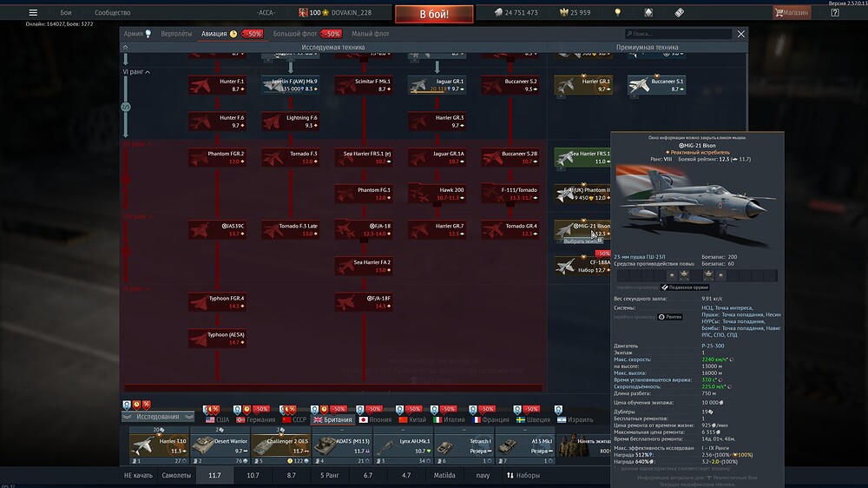Open the Наборы presets button
The width and height of the screenshot is (868, 488).
[x=523, y=475]
